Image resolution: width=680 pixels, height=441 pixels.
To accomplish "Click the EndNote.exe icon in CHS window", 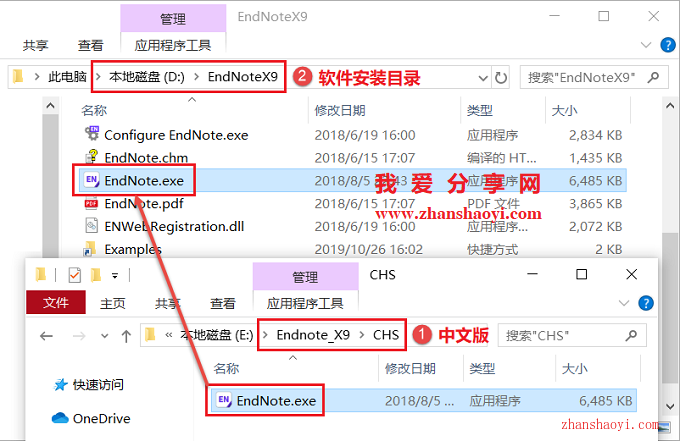I will (x=224, y=400).
